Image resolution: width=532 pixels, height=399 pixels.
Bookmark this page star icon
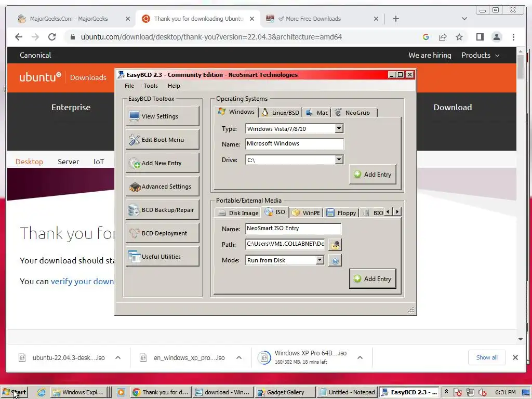[459, 37]
